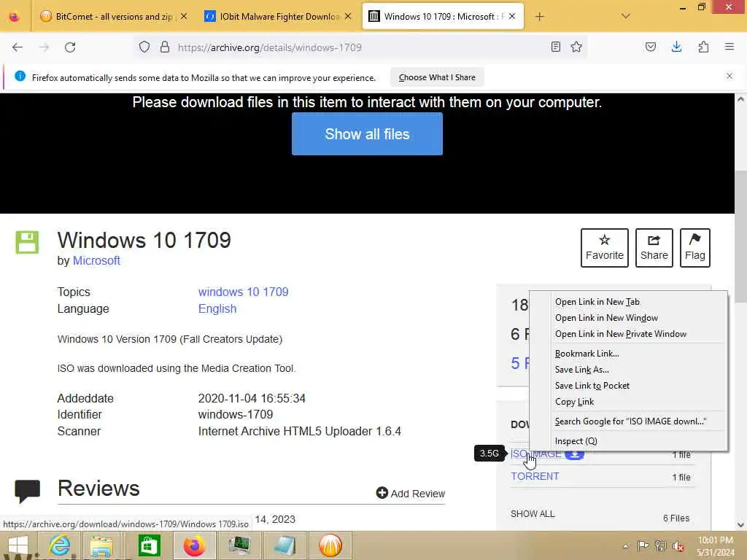Click the Share button
Viewport: 747px width, 560px height.
(654, 248)
